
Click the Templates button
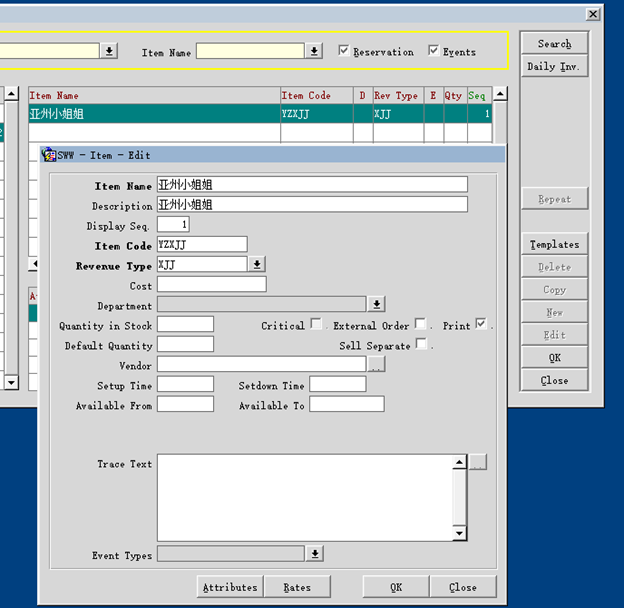[554, 244]
